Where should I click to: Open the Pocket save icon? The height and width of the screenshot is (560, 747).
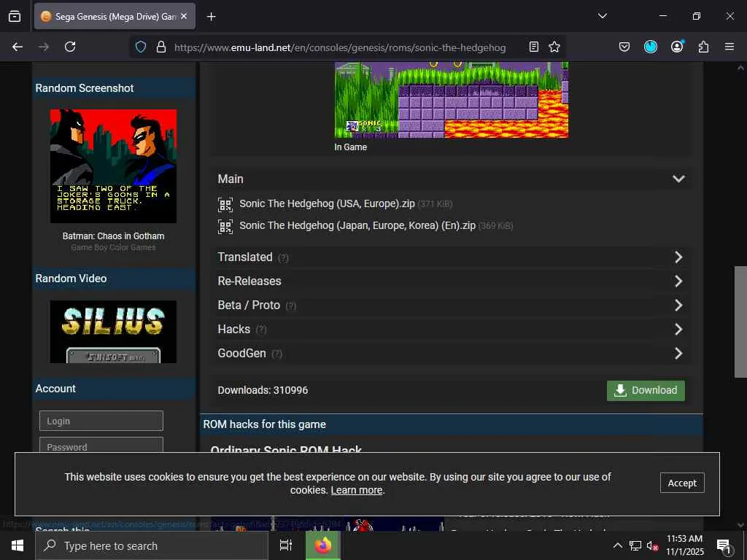pyautogui.click(x=624, y=47)
